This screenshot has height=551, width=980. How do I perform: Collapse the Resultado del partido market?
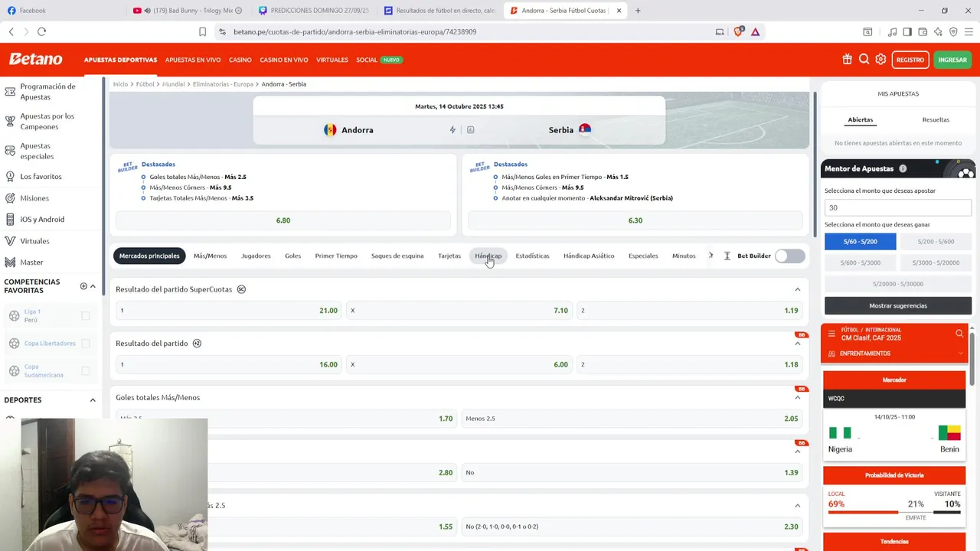797,344
